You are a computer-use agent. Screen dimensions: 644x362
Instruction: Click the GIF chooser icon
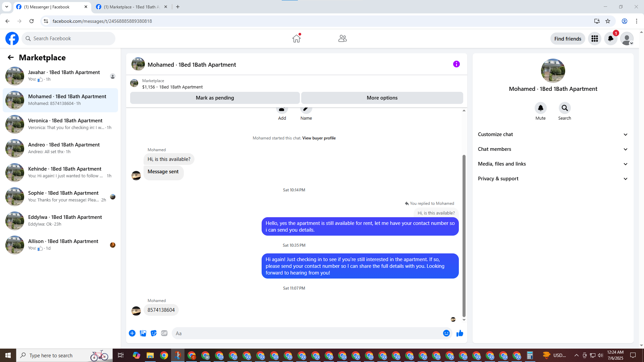[x=164, y=333]
